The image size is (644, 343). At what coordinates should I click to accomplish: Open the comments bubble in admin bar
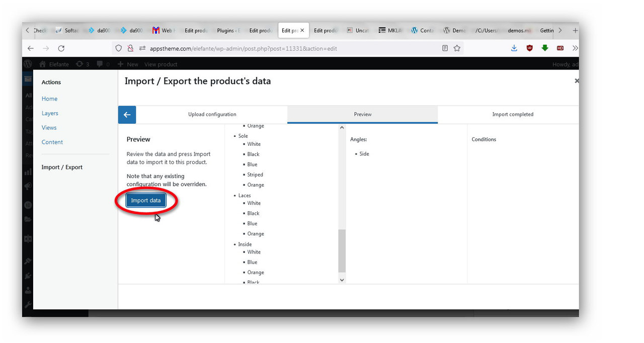(103, 64)
